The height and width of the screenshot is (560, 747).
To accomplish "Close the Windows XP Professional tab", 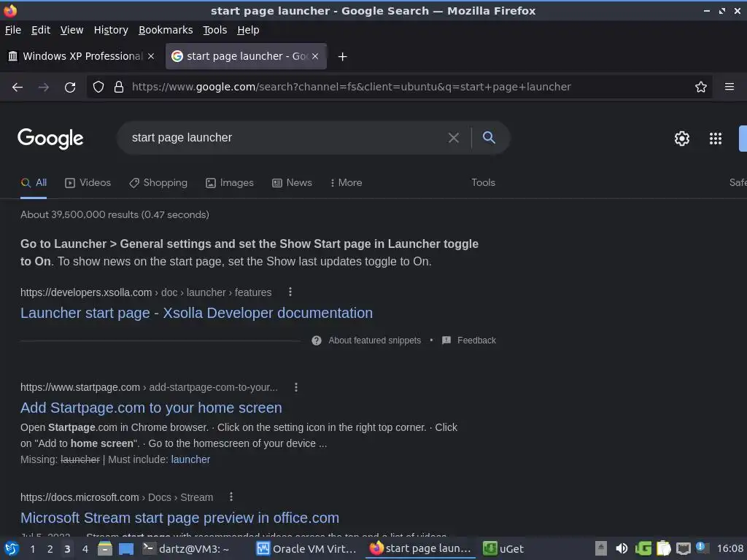I will [151, 56].
